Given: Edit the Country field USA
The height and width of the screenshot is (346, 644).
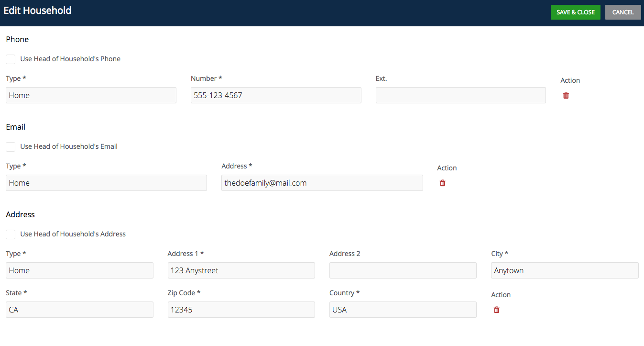Looking at the screenshot, I should pos(403,310).
